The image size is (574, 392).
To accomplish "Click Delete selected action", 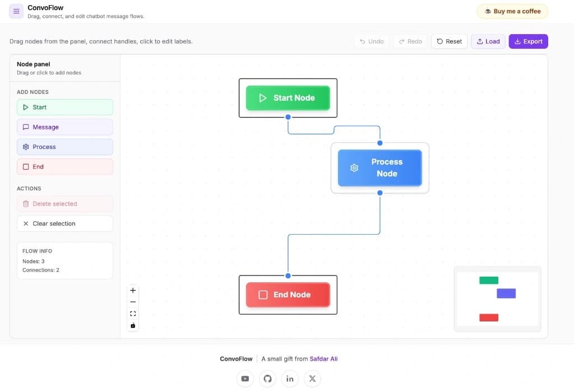I will click(x=65, y=204).
